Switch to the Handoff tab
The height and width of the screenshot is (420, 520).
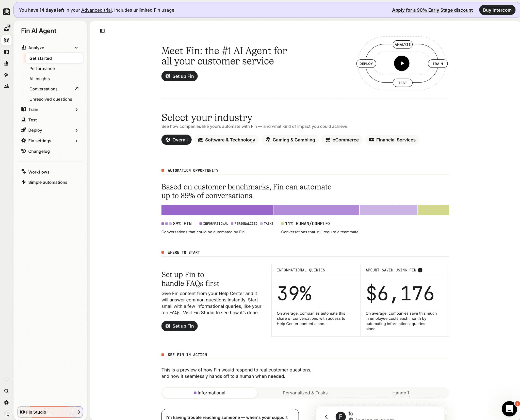point(400,393)
